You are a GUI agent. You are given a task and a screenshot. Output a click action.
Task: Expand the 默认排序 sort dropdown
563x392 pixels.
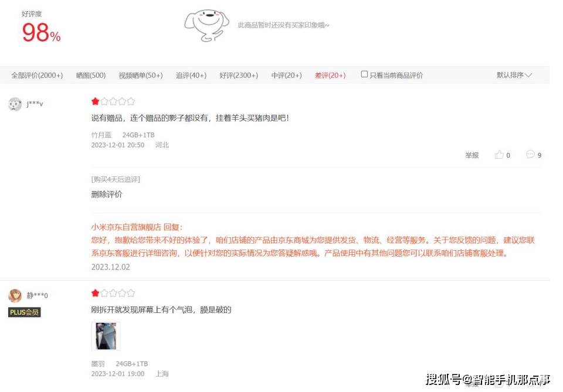coord(514,75)
